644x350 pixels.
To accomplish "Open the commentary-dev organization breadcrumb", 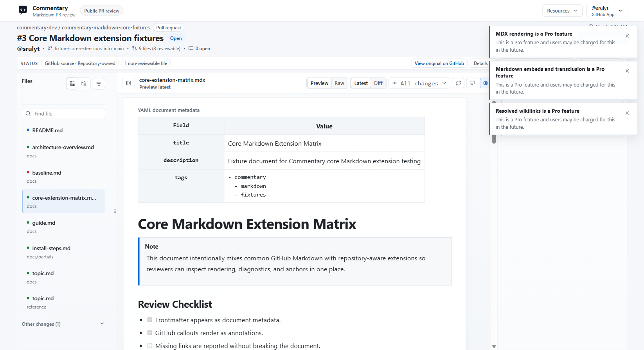I will (x=37, y=28).
